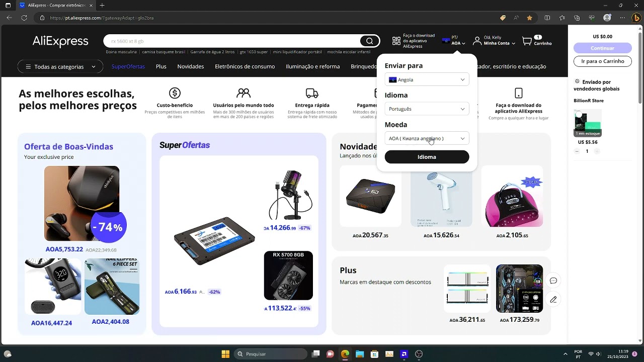644x362 pixels.
Task: Open the Bing Copilot sidebar icon
Action: (636, 18)
